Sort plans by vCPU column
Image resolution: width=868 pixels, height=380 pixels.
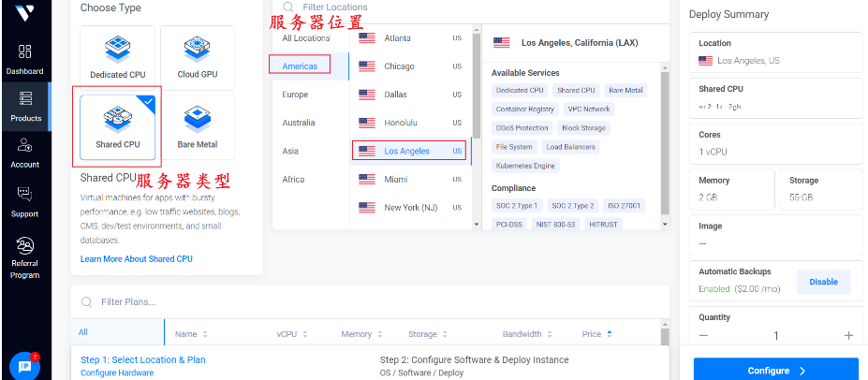coord(291,334)
